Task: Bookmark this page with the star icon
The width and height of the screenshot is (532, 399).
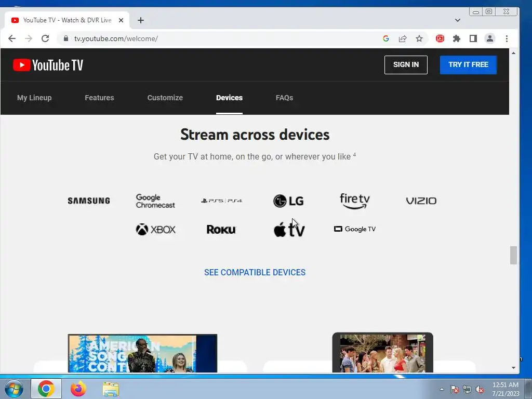Action: pyautogui.click(x=419, y=38)
